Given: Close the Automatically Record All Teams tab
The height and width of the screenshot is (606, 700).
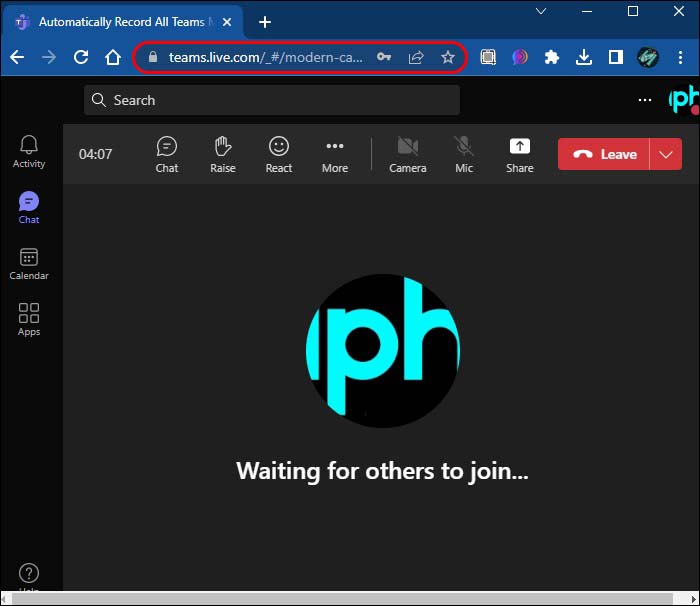Looking at the screenshot, I should coord(227,22).
